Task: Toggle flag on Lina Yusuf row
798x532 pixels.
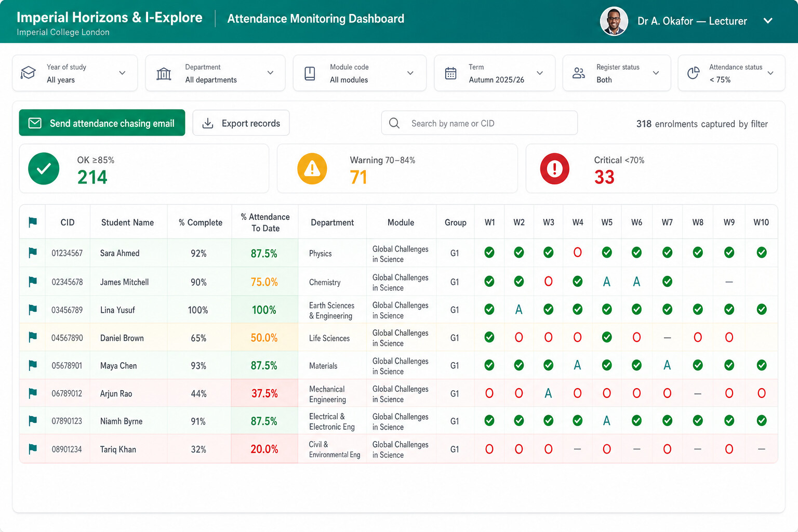Action: pos(33,310)
